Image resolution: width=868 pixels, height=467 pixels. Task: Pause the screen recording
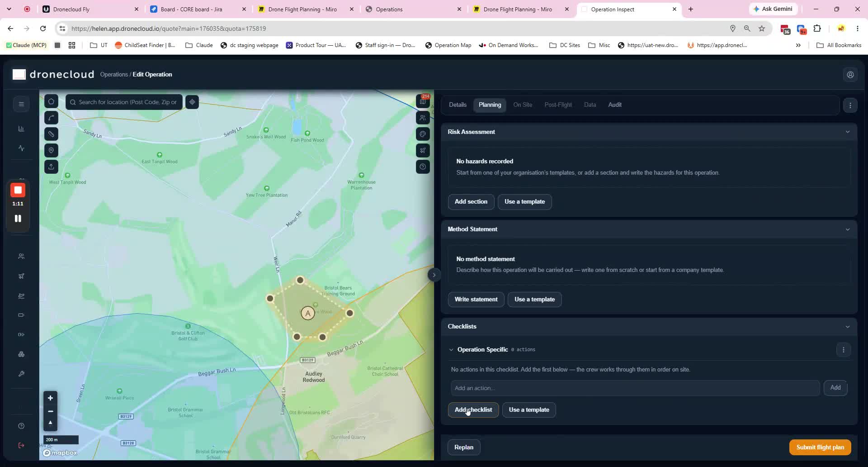tap(18, 219)
